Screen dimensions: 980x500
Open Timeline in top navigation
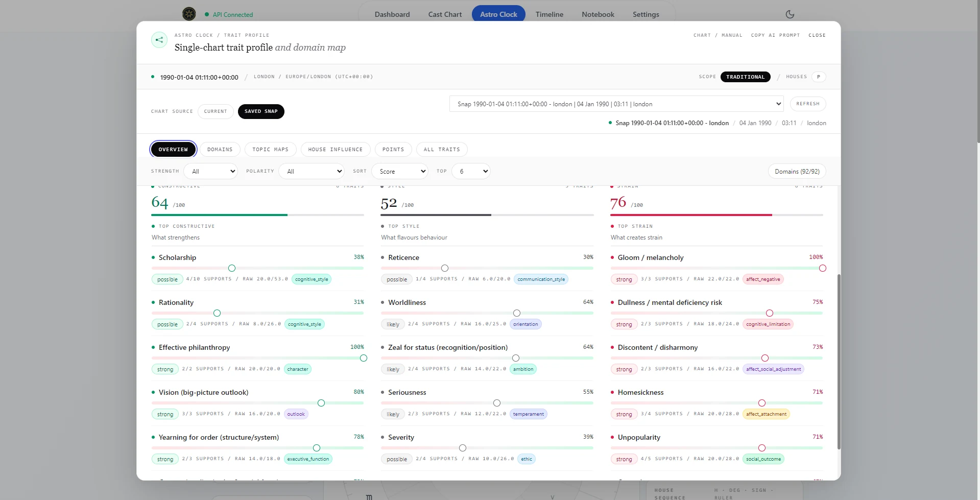coord(549,14)
